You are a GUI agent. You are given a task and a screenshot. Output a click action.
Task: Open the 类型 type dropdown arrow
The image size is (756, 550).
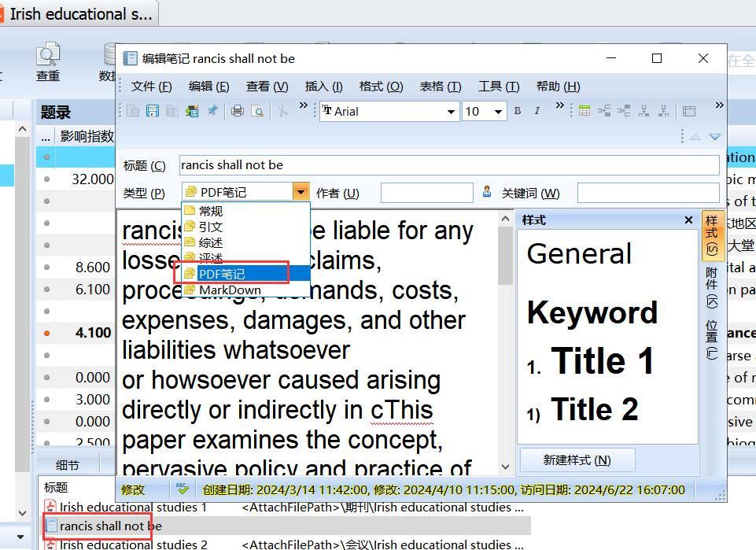pos(301,192)
